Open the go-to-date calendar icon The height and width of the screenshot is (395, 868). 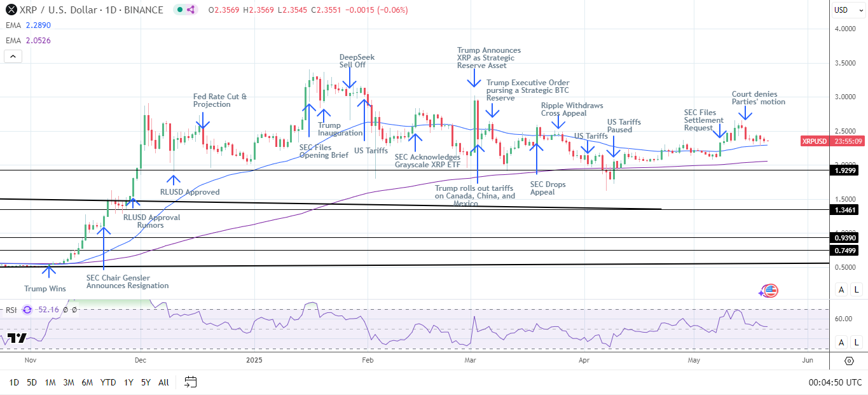[191, 382]
